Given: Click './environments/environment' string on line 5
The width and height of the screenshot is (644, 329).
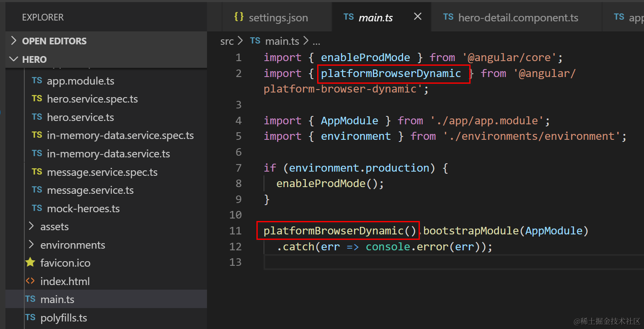Looking at the screenshot, I should coord(531,136).
